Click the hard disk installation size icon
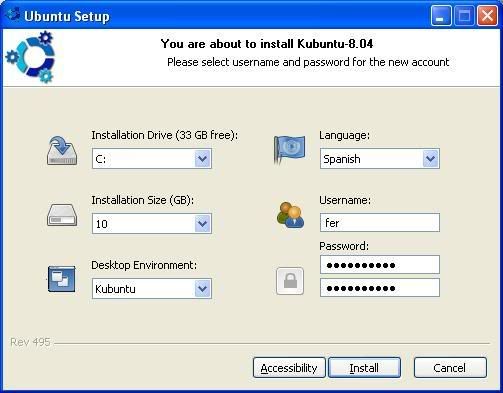 (x=62, y=215)
